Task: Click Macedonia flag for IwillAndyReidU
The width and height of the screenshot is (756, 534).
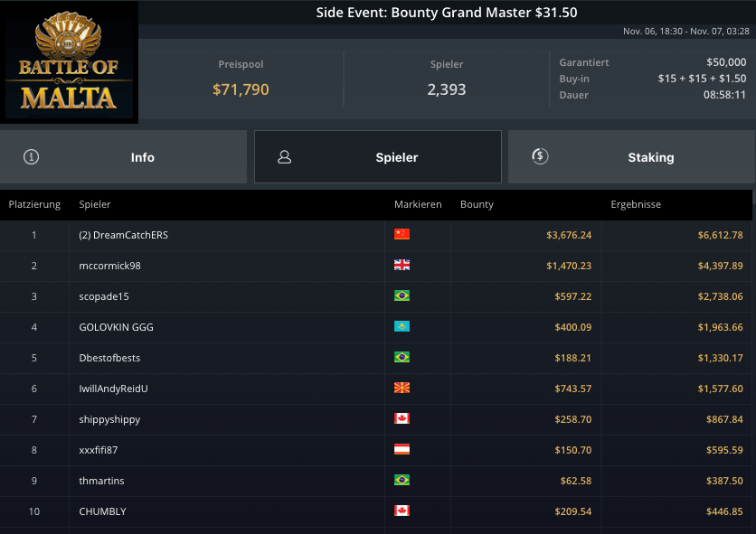Action: [x=402, y=389]
